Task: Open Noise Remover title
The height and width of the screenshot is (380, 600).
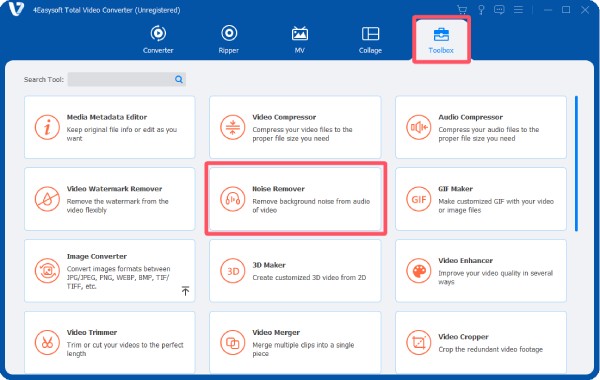Action: point(279,189)
